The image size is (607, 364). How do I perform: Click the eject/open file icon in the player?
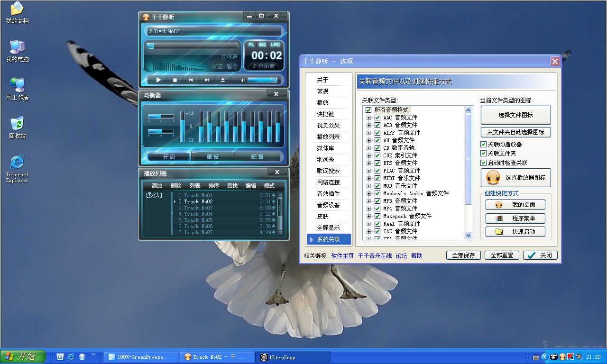tap(223, 80)
